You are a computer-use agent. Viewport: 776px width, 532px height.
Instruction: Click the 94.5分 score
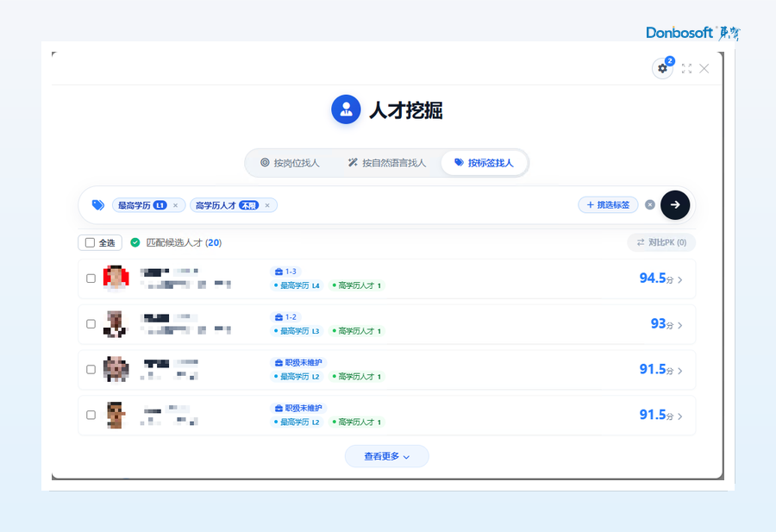click(656, 279)
